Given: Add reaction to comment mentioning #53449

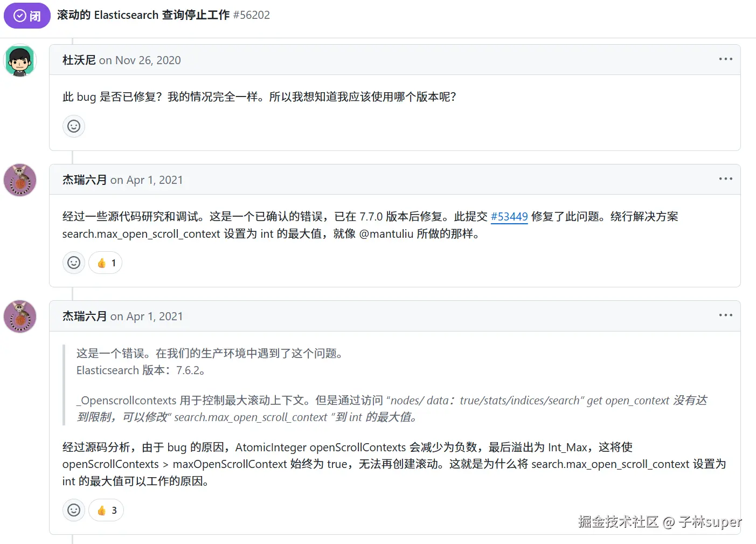Looking at the screenshot, I should (74, 263).
